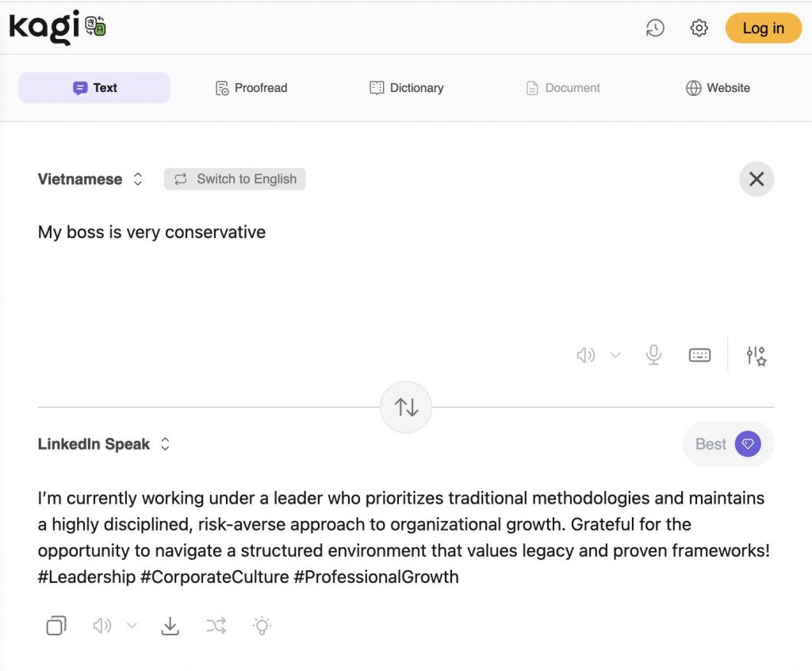Open translation history clock icon
The height and width of the screenshot is (671, 812).
[x=655, y=29]
